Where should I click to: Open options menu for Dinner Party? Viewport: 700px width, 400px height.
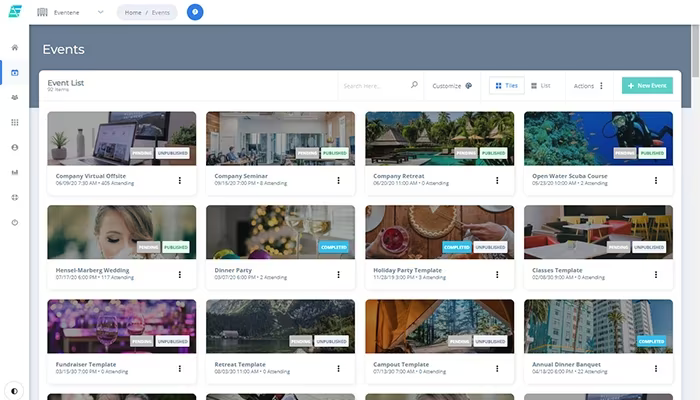(x=338, y=275)
